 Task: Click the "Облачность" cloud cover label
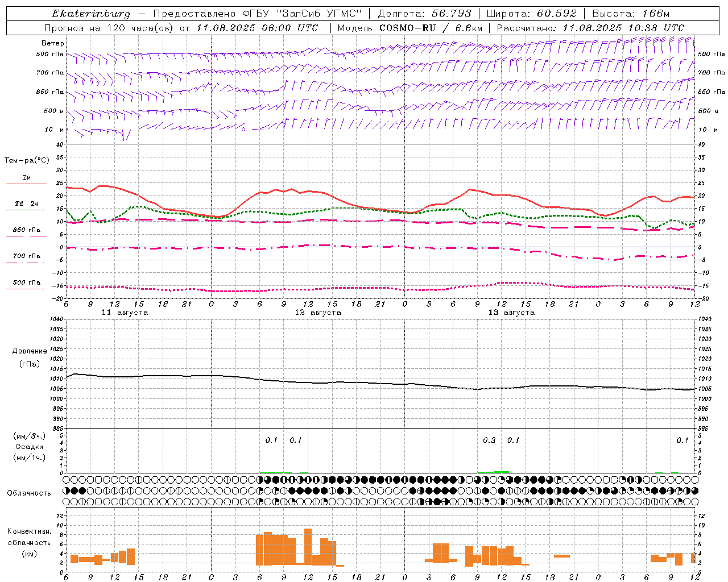point(29,493)
